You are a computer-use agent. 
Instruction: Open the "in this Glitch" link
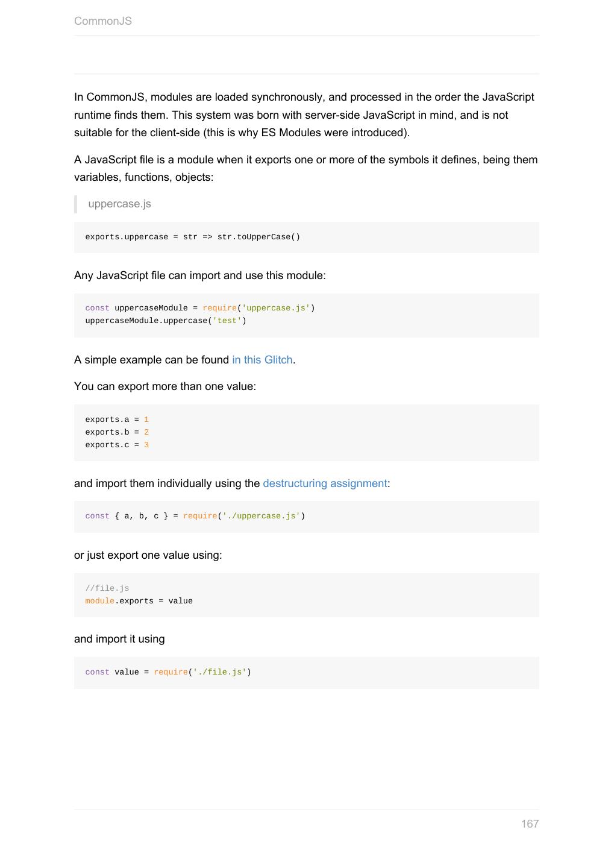262,360
